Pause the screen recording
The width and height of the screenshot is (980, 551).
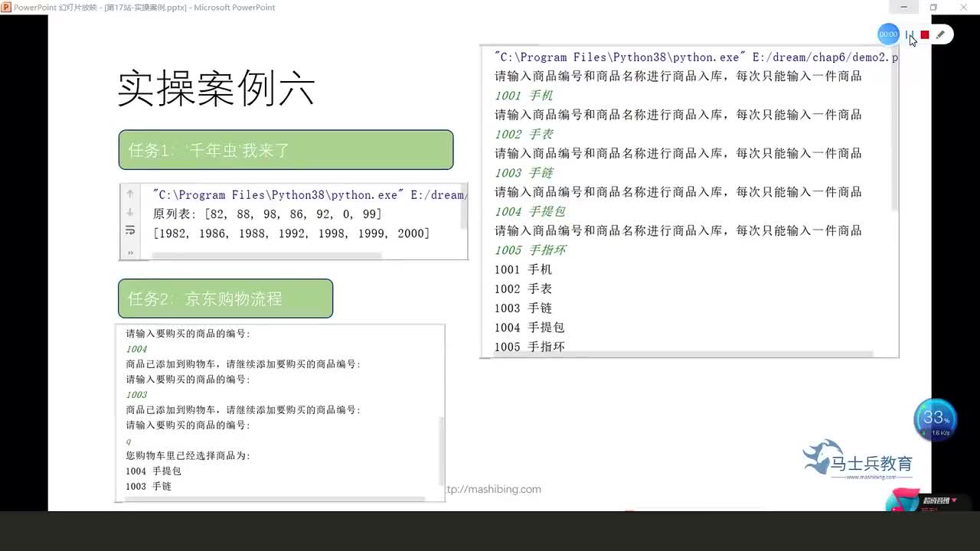point(909,34)
